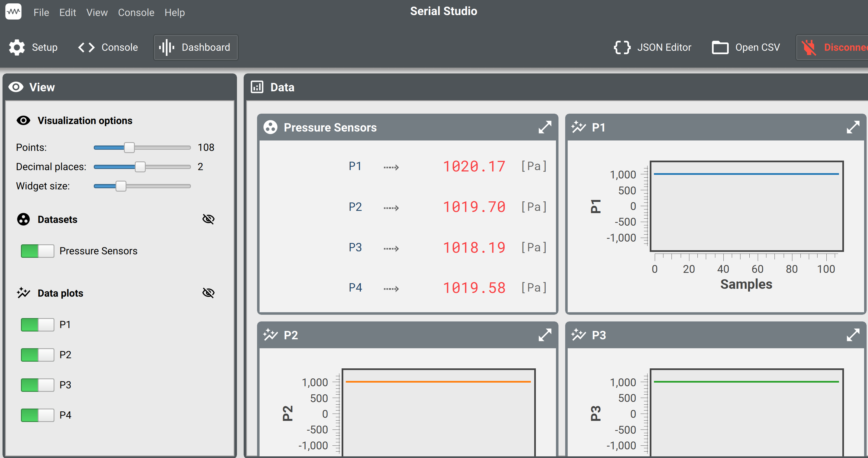
Task: Click the Serial Studio logo icon
Action: pyautogui.click(x=13, y=11)
